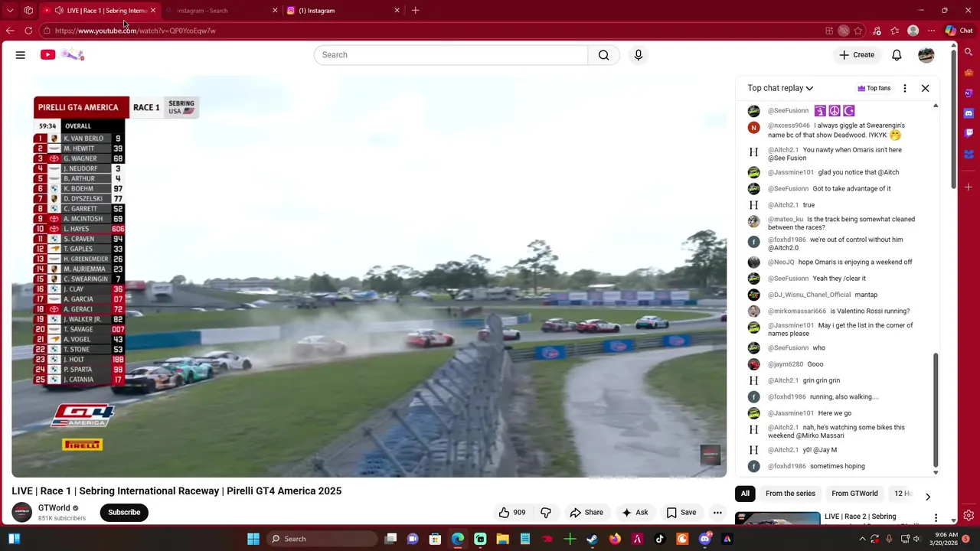Show hidden system tray icons

863,539
